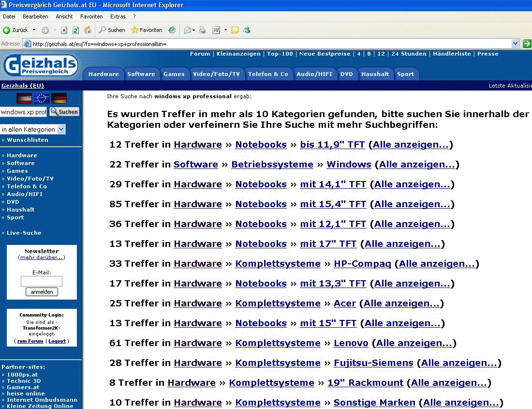
Task: Open the Favoriten star toolbar button
Action: 147,30
